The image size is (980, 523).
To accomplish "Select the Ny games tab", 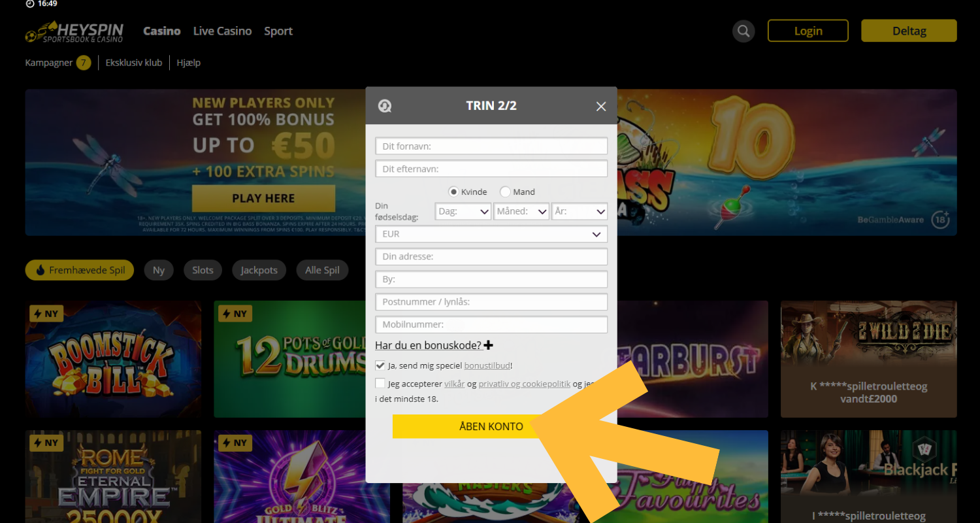I will coord(159,270).
